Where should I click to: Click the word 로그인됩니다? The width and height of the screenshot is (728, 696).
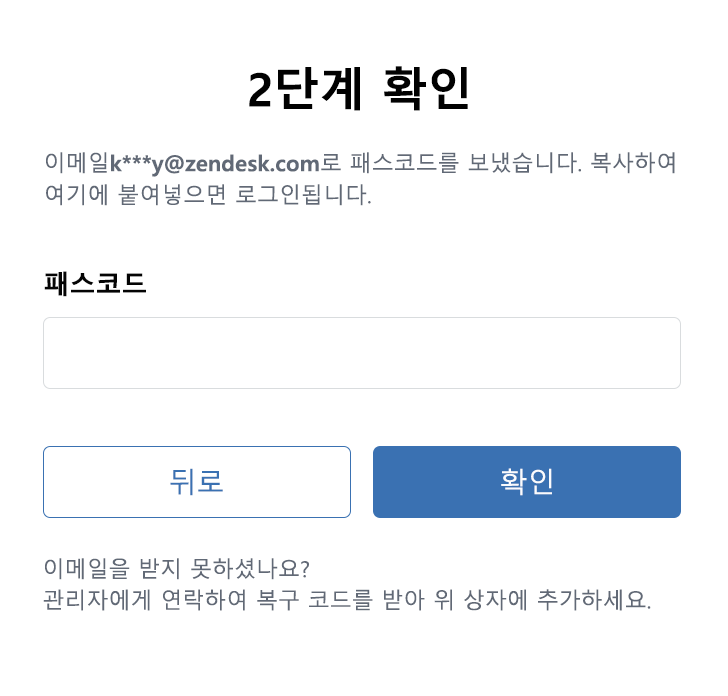click(303, 194)
